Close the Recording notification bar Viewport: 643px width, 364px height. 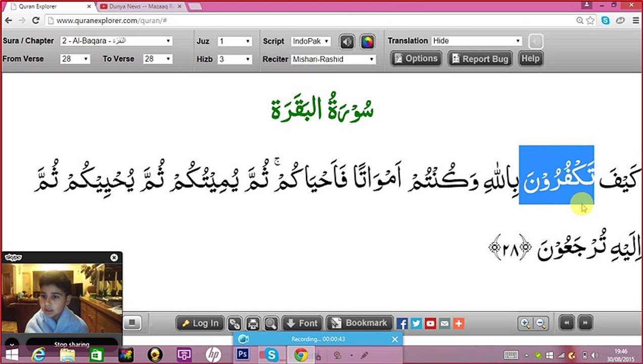pyautogui.click(x=395, y=339)
